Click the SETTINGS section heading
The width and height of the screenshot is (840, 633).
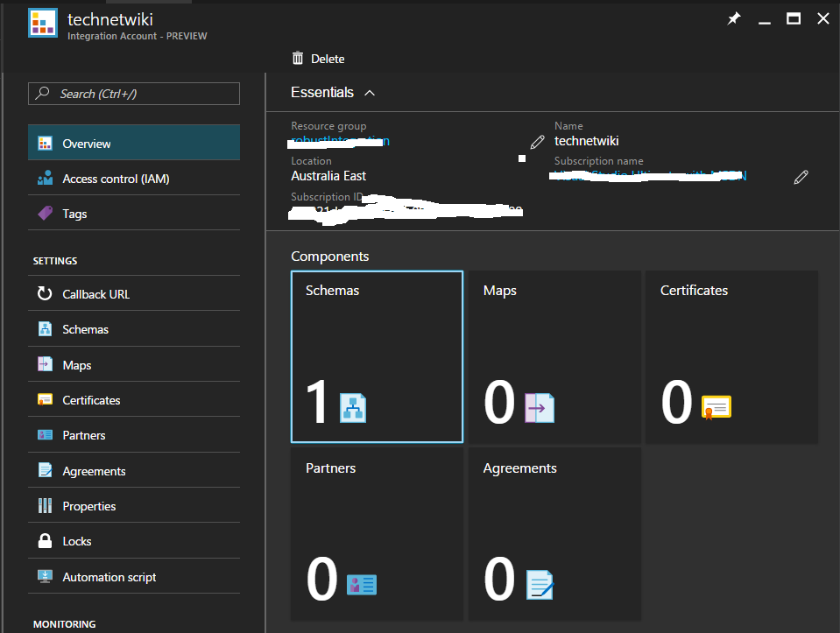point(55,261)
